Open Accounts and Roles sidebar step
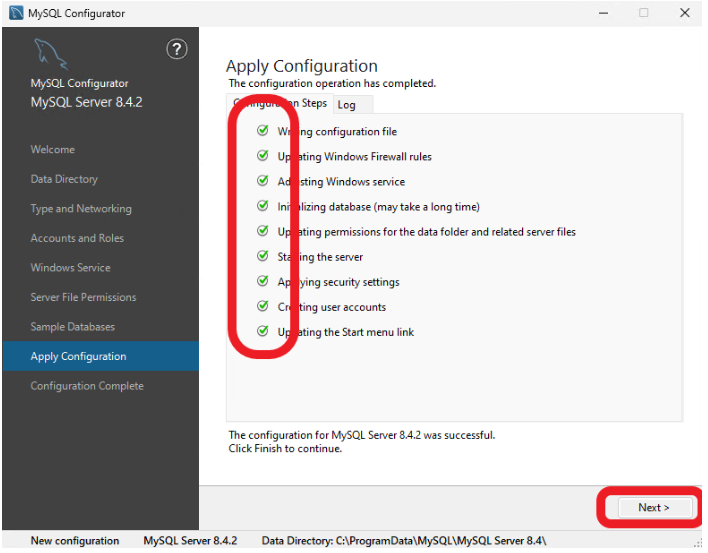This screenshot has height=553, width=708. coord(77,238)
